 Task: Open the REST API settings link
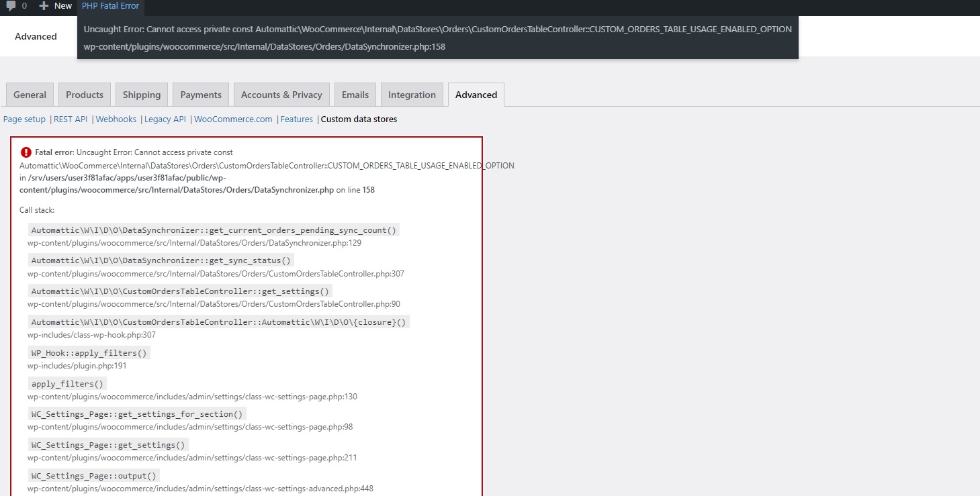pyautogui.click(x=71, y=119)
